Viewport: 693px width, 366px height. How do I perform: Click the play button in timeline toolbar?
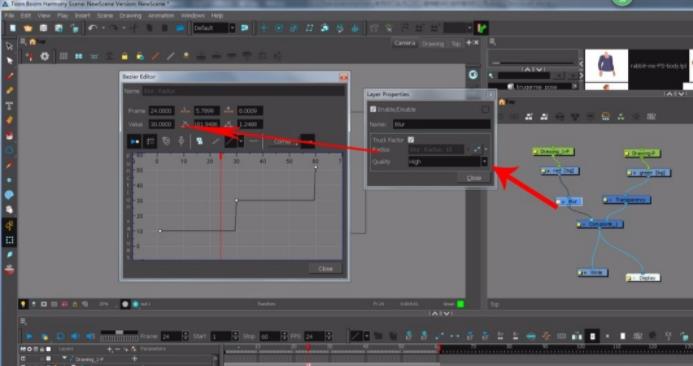click(28, 336)
